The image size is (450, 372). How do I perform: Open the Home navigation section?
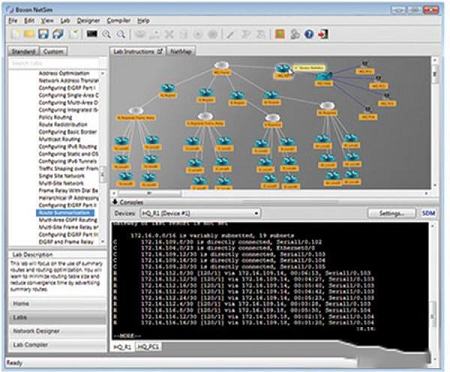[57, 304]
